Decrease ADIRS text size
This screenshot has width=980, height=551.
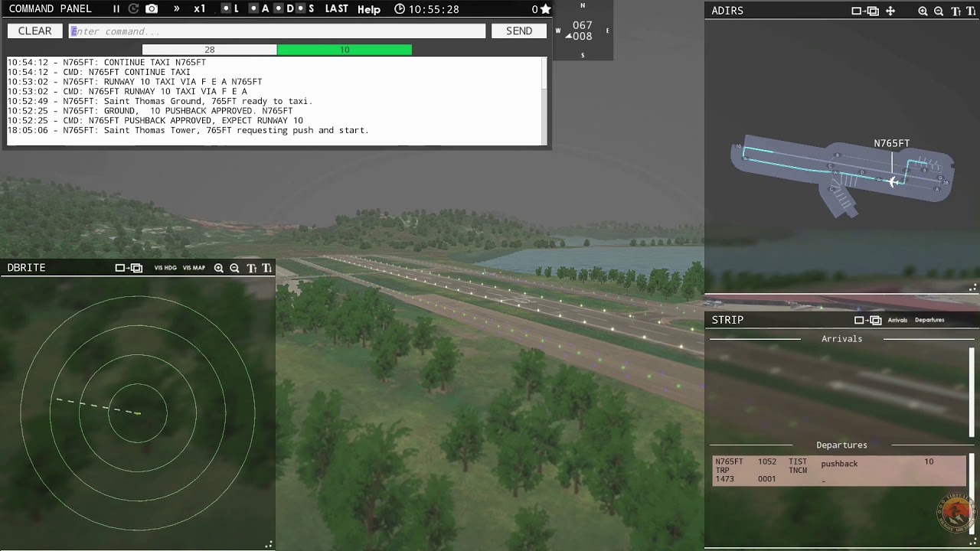(x=971, y=11)
